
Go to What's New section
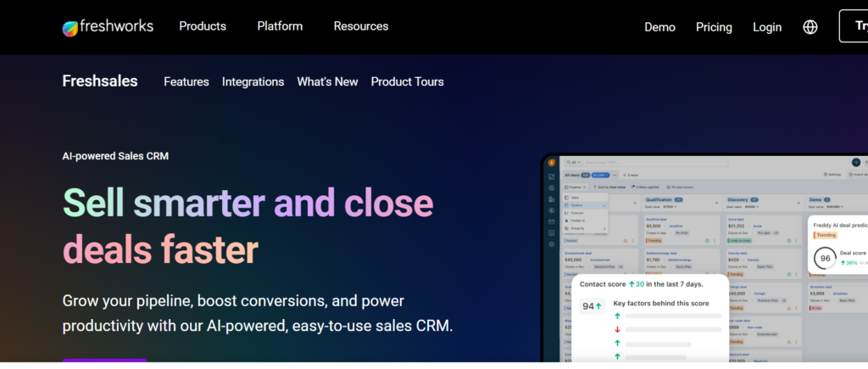tap(327, 81)
